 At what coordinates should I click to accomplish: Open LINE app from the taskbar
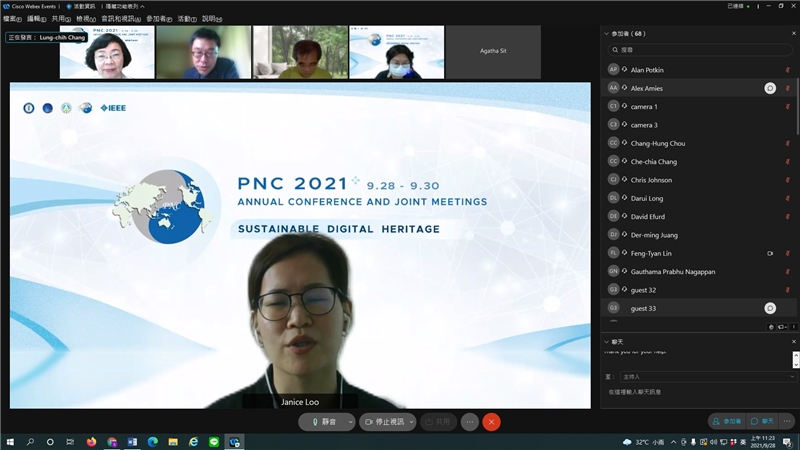[214, 442]
